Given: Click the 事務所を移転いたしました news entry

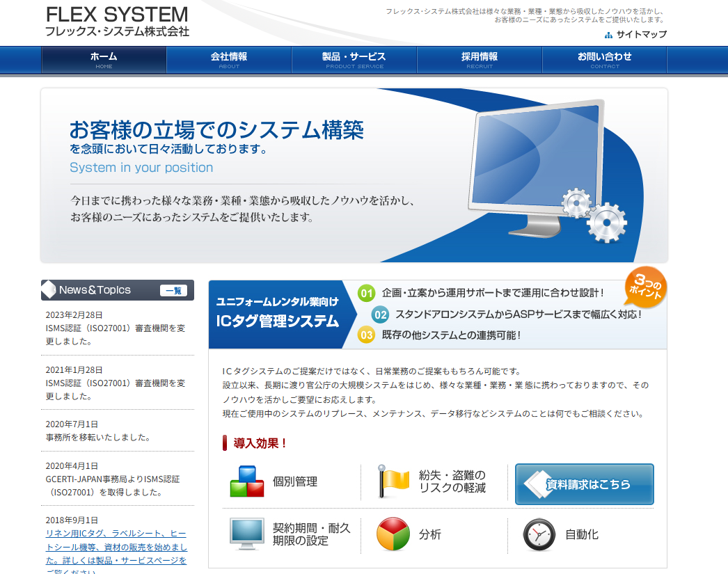Looking at the screenshot, I should click(x=98, y=437).
